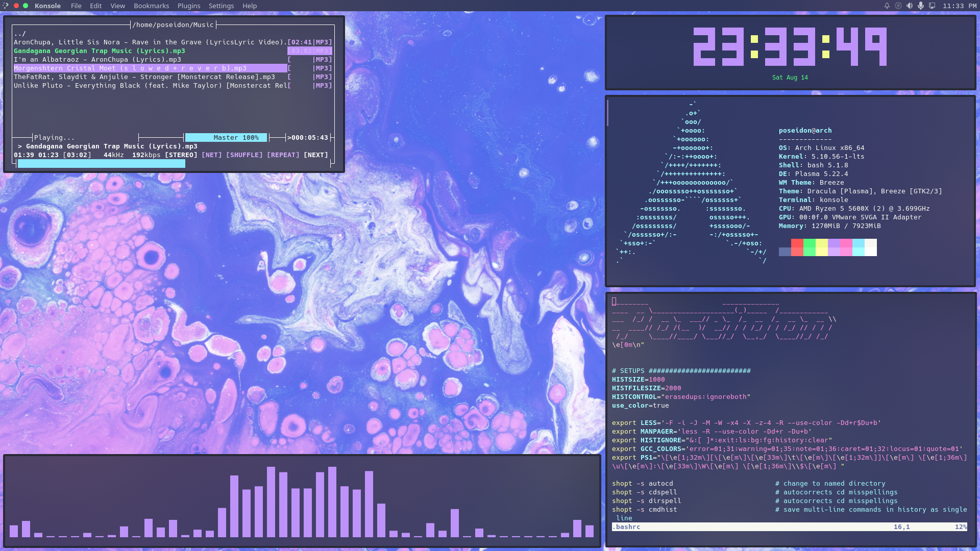Image resolution: width=980 pixels, height=551 pixels.
Task: Select I'm an Albatraoz track
Action: (97, 59)
